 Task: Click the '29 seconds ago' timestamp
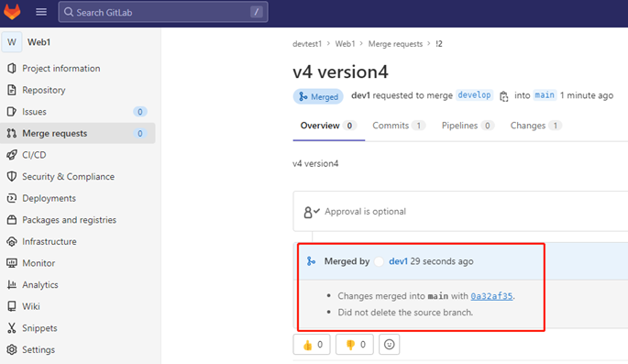click(442, 261)
